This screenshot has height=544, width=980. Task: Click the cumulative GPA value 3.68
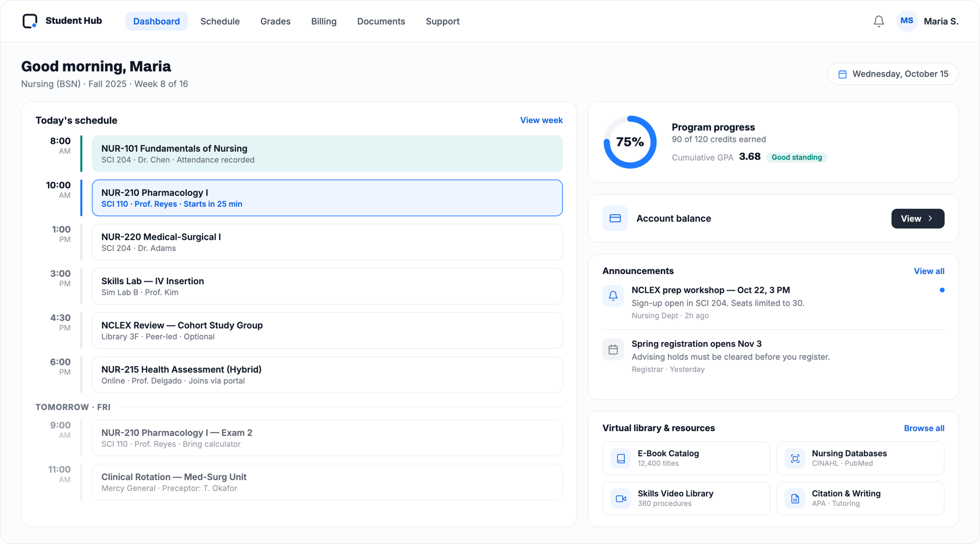click(749, 157)
